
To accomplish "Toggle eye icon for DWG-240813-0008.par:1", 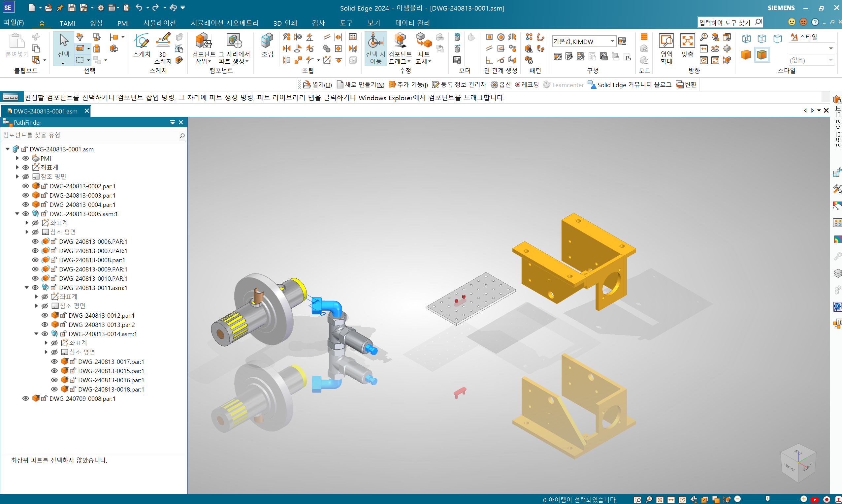I will point(35,260).
